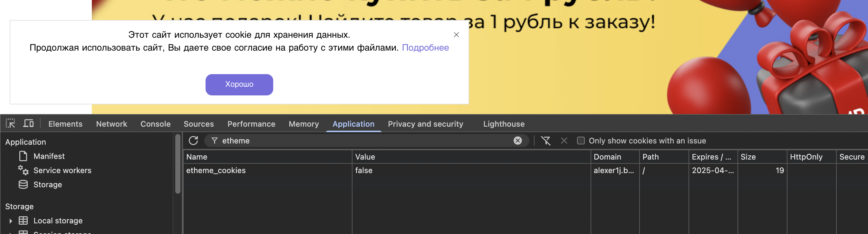The width and height of the screenshot is (868, 234).
Task: Sort cookies by HttpOnly column
Action: coord(811,157)
